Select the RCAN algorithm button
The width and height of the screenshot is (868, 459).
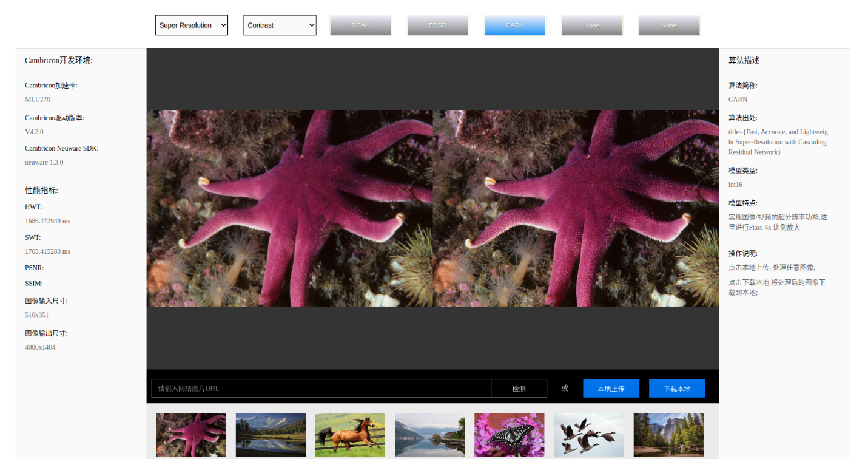coord(360,25)
